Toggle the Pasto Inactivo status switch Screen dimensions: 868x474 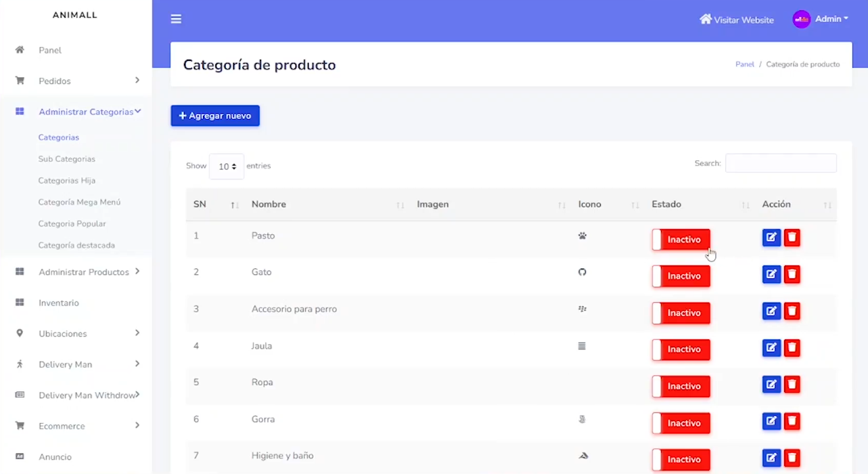click(681, 240)
